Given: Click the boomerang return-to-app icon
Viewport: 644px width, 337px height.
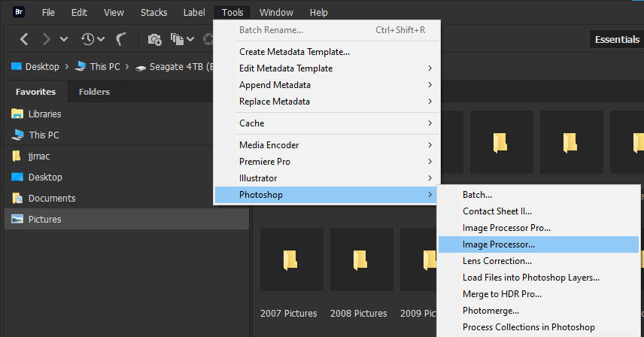Looking at the screenshot, I should click(121, 38).
